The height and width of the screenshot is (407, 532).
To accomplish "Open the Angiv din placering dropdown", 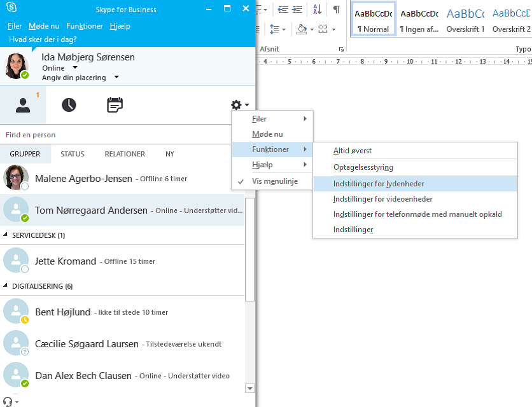I will pos(116,77).
